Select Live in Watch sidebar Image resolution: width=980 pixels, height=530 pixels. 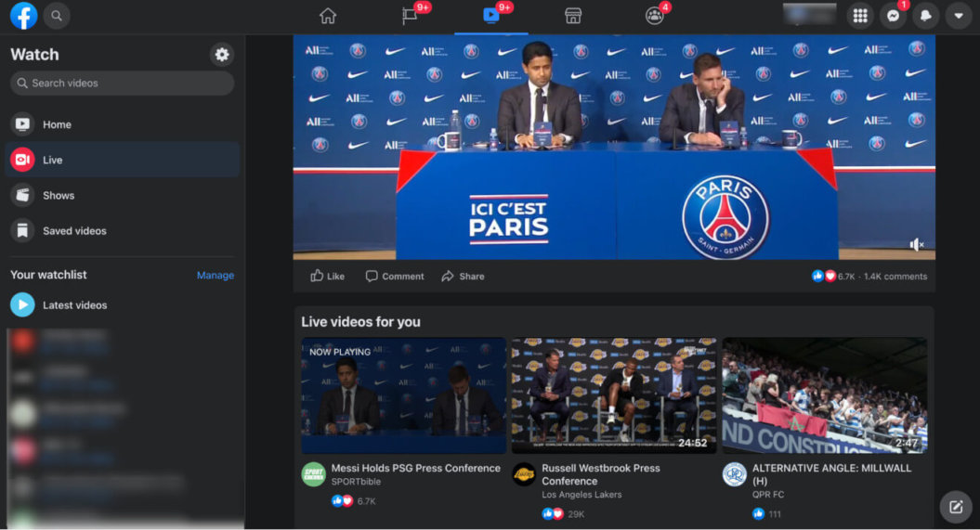[122, 160]
